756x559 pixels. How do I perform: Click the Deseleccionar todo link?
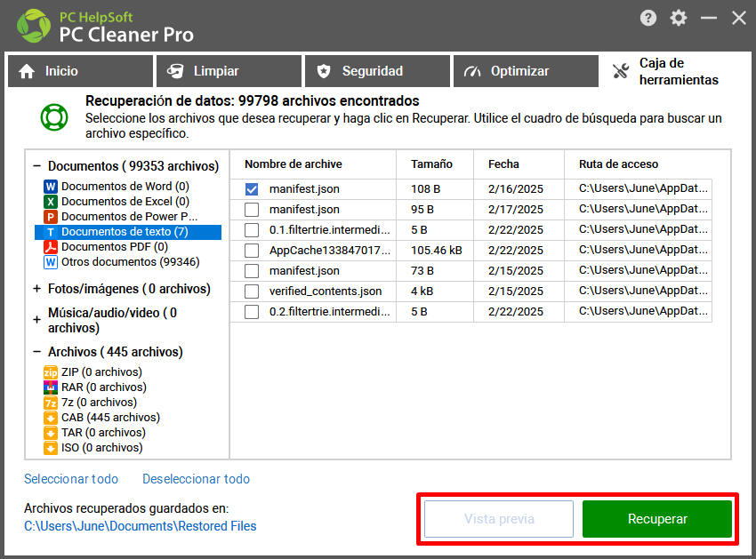click(x=197, y=479)
